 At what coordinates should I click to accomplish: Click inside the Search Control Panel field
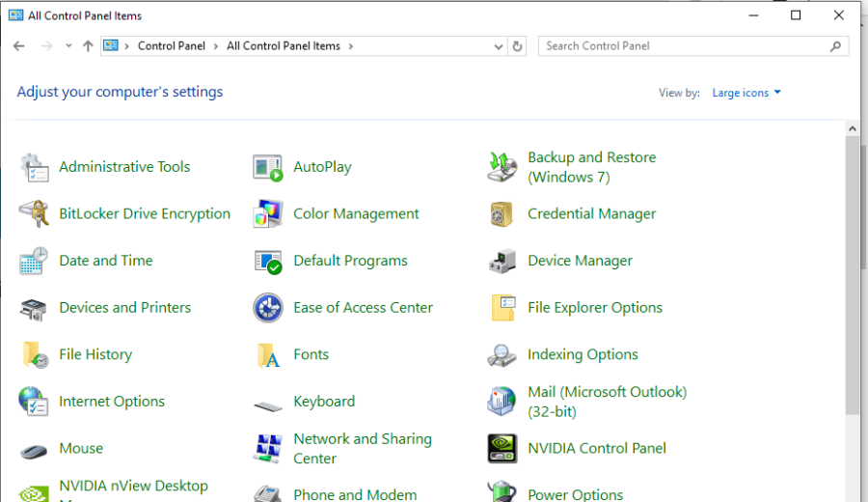point(685,46)
